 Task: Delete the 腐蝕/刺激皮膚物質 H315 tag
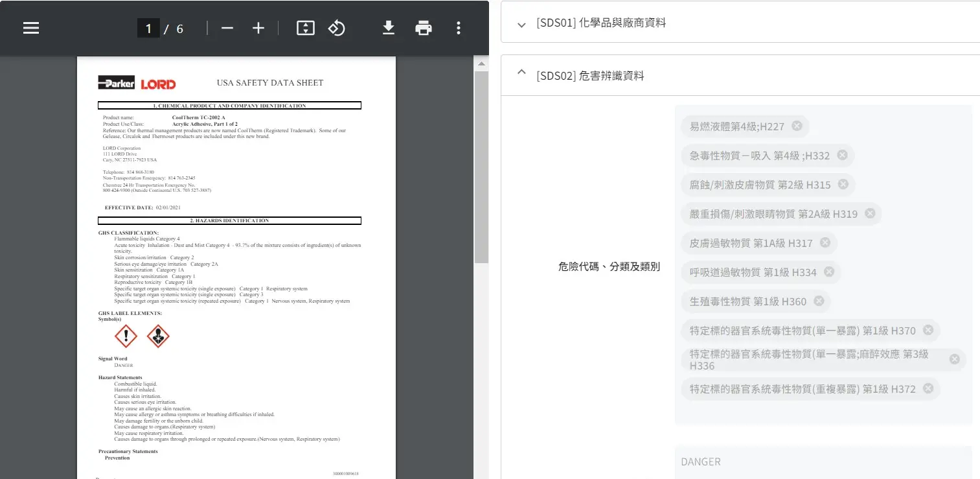[843, 184]
